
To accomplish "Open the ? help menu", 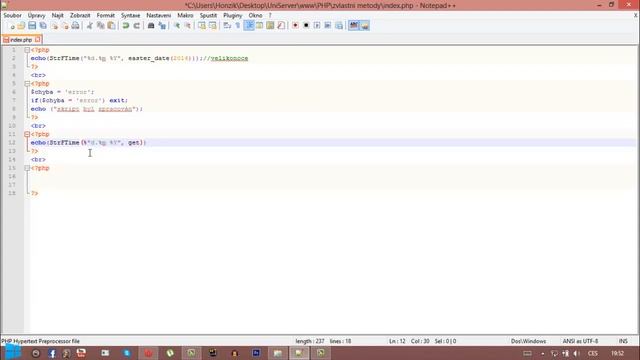I will (270, 16).
